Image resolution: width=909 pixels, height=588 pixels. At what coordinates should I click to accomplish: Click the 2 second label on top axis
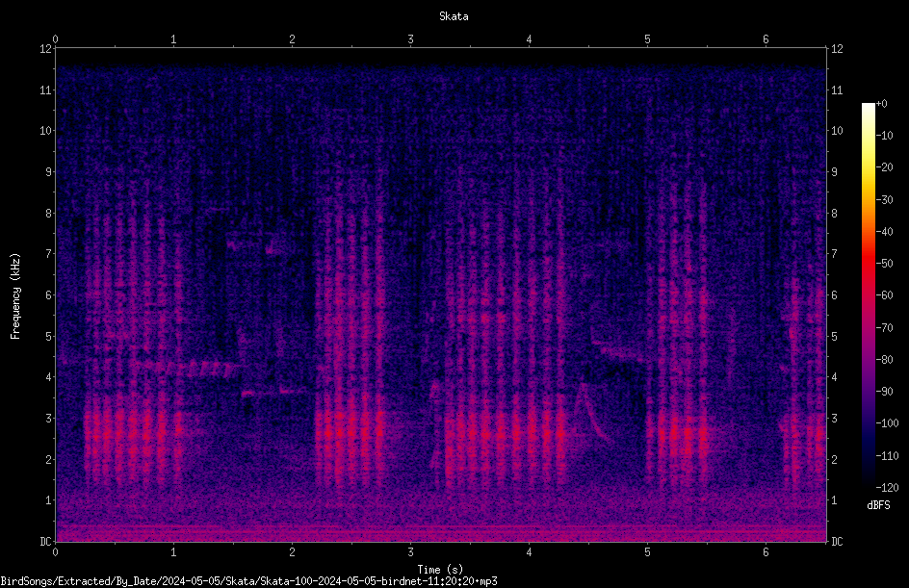[292, 39]
